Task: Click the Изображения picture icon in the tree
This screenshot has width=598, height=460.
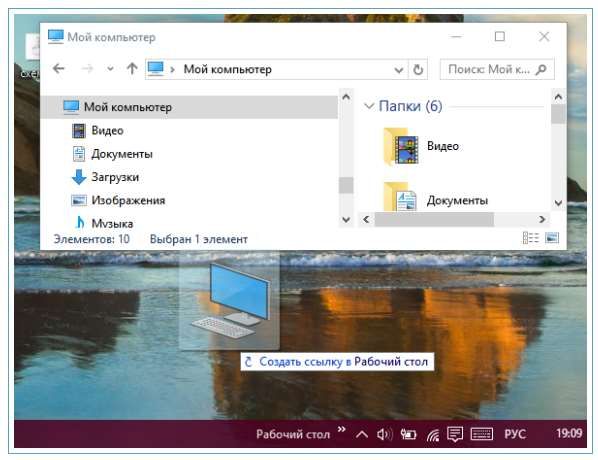Action: (x=79, y=200)
